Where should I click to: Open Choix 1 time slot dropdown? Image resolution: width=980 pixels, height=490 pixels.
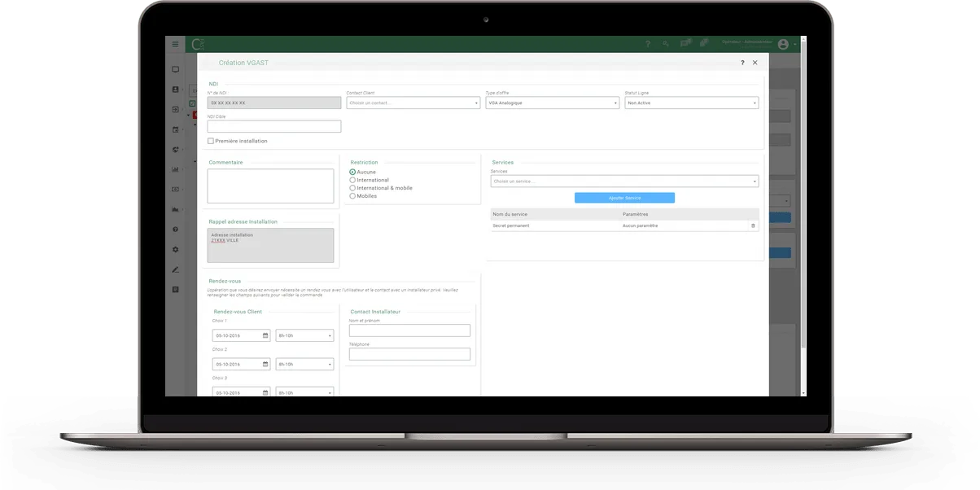pos(304,335)
